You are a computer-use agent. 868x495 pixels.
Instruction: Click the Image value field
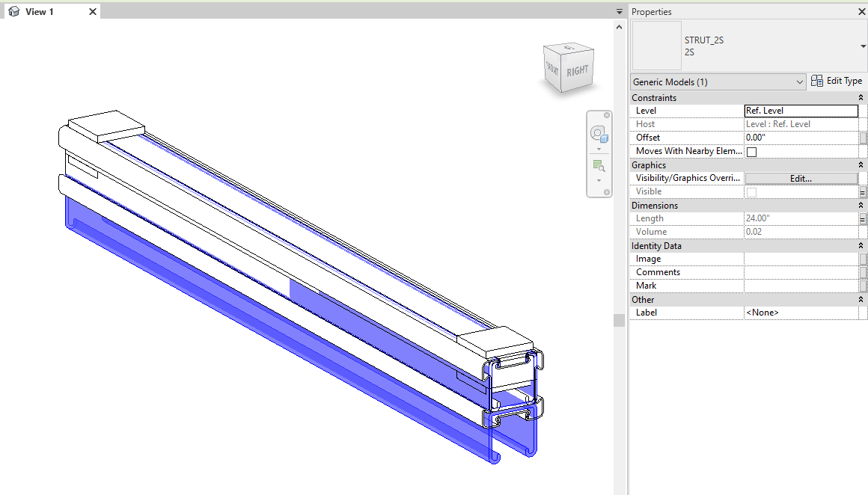pyautogui.click(x=801, y=259)
